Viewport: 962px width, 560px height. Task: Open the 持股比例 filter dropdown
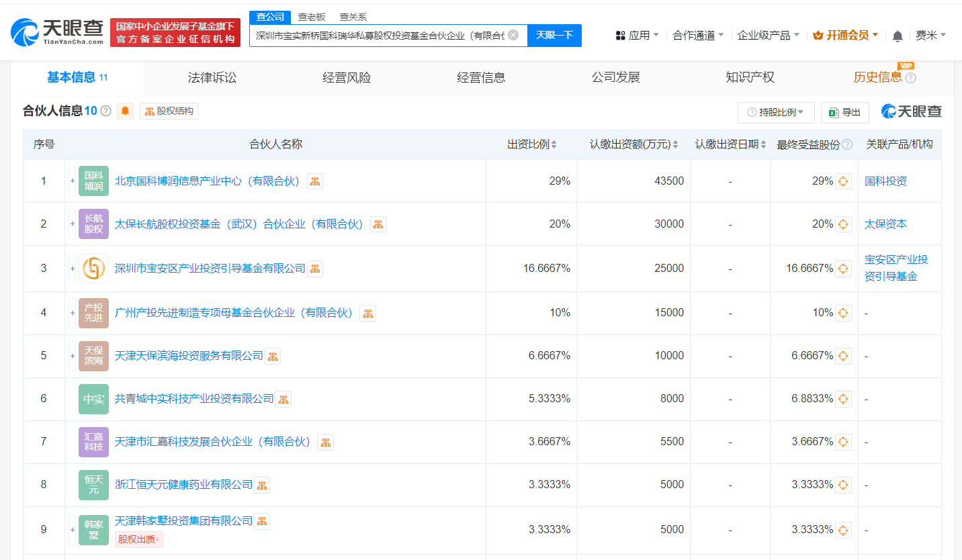pyautogui.click(x=776, y=112)
